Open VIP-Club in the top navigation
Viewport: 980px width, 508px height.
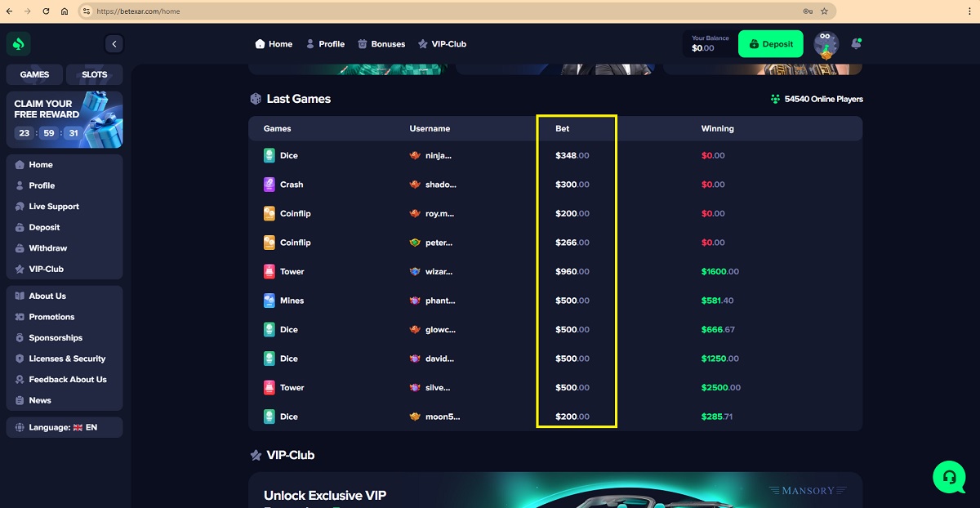point(442,44)
